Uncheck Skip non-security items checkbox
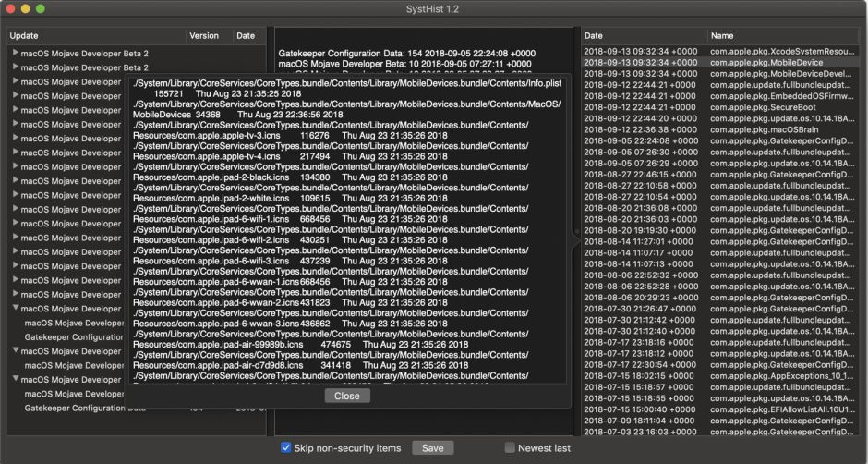Viewport: 868px width, 464px height. pos(286,448)
